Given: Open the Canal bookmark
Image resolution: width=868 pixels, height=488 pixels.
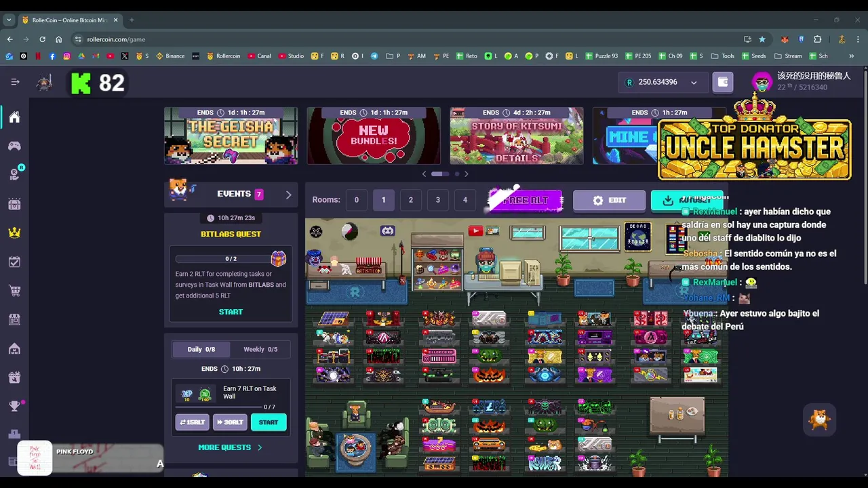Looking at the screenshot, I should 260,56.
